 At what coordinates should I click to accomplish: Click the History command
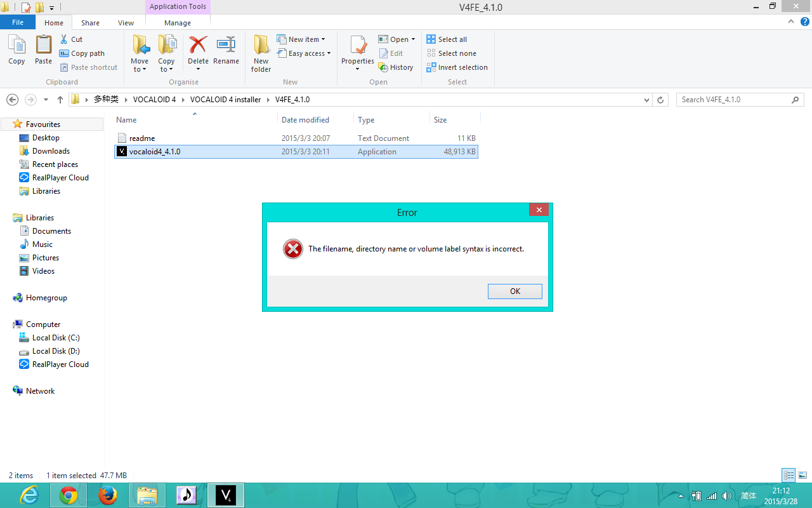(x=396, y=67)
